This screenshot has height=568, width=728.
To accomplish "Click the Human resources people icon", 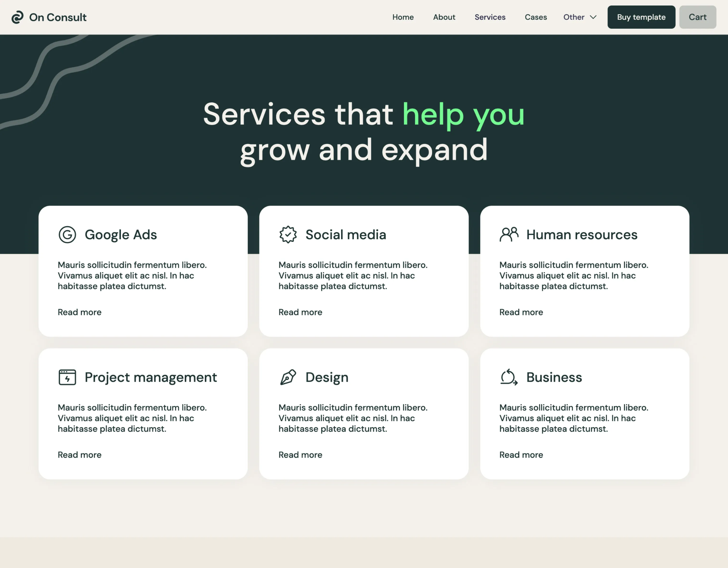I will point(509,234).
